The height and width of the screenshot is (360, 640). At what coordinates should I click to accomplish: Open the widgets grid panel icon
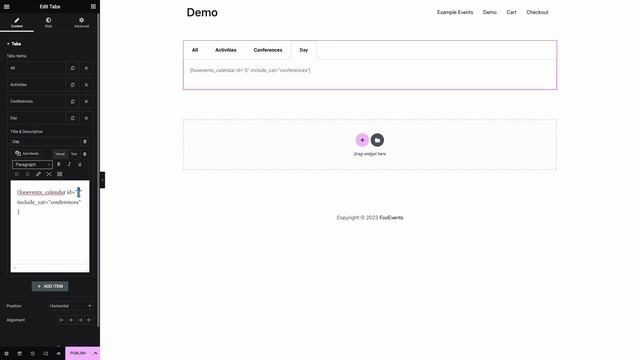pyautogui.click(x=93, y=7)
